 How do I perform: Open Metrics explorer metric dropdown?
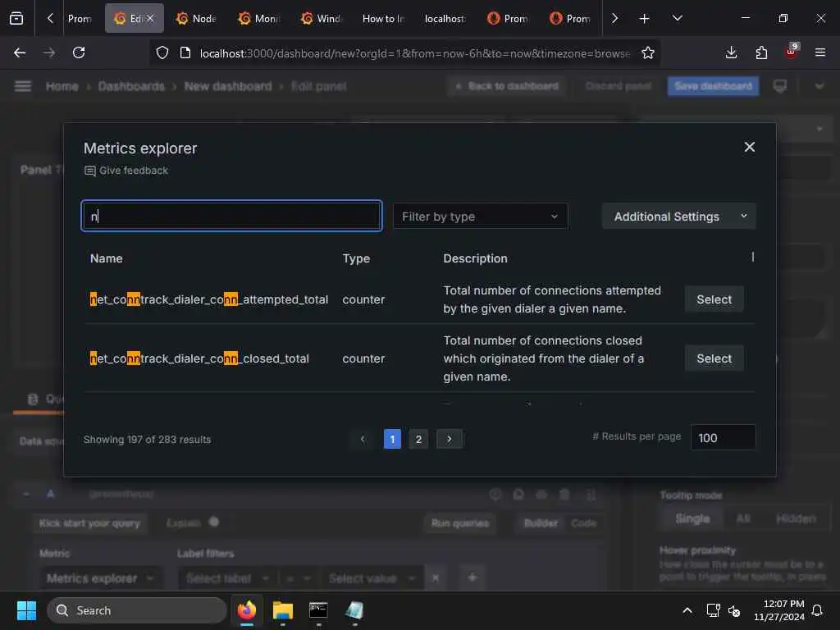point(100,578)
